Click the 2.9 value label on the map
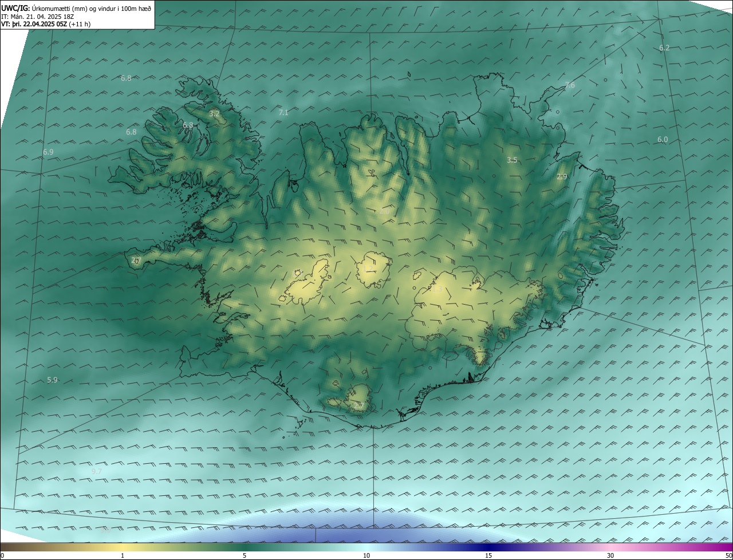This screenshot has height=560, width=733. coord(562,177)
